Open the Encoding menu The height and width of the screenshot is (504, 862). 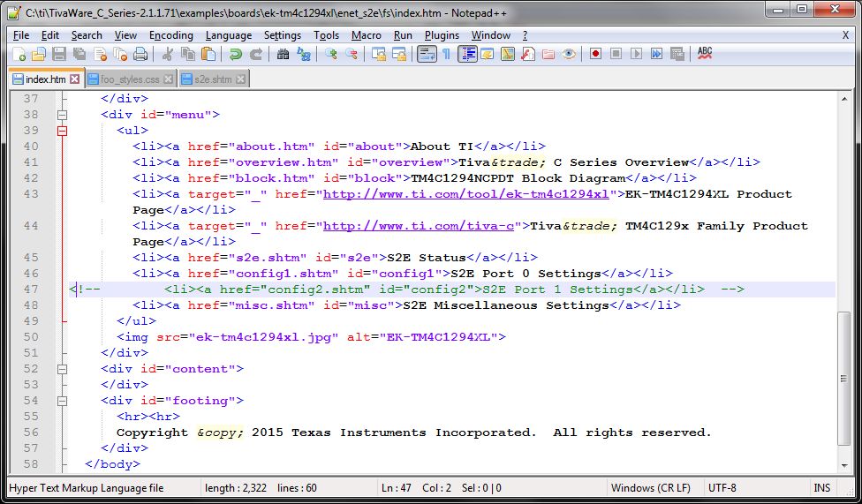coord(171,35)
